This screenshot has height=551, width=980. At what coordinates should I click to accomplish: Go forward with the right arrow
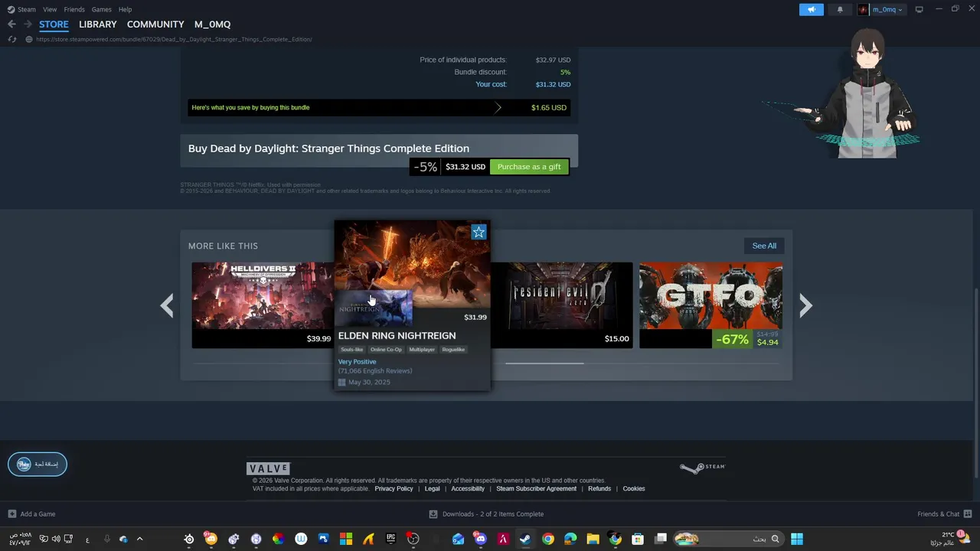coord(27,24)
